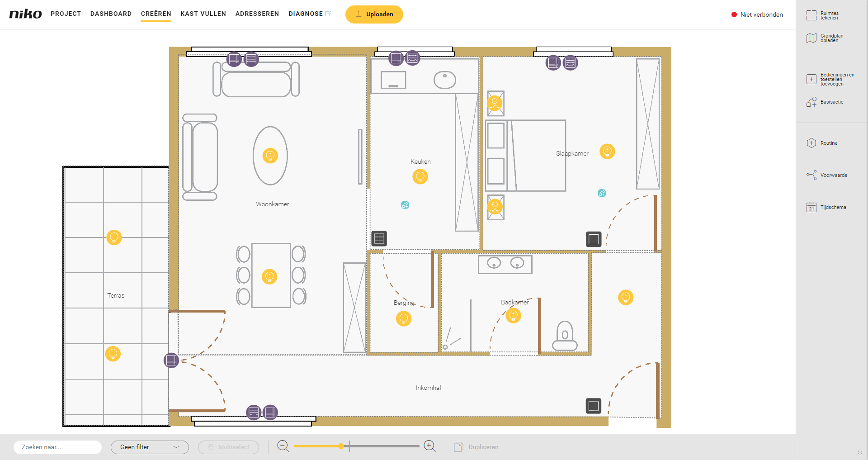Click the Zoeken naar search field
The height and width of the screenshot is (460, 868).
[57, 447]
